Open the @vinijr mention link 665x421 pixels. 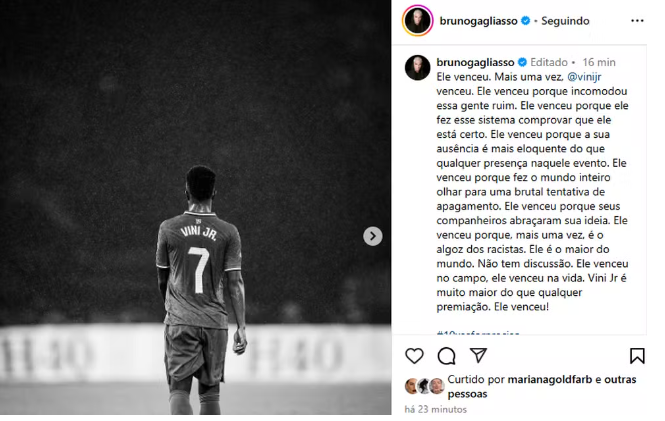click(584, 77)
